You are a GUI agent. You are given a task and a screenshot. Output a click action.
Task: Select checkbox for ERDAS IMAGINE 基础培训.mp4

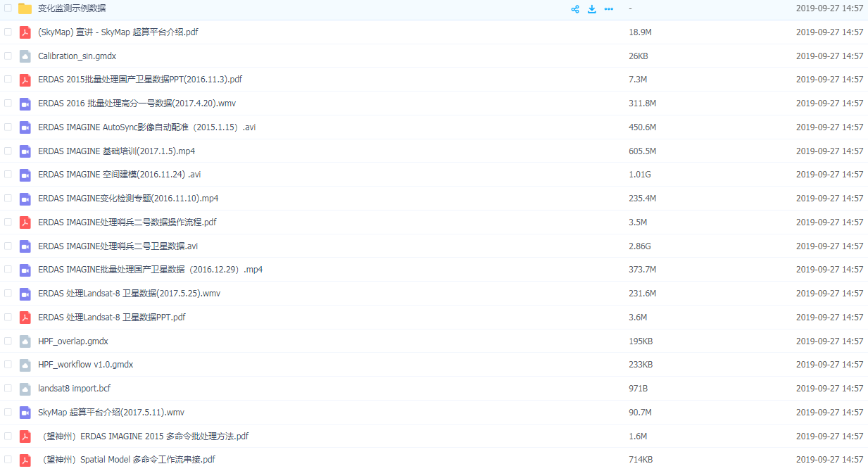coord(8,151)
